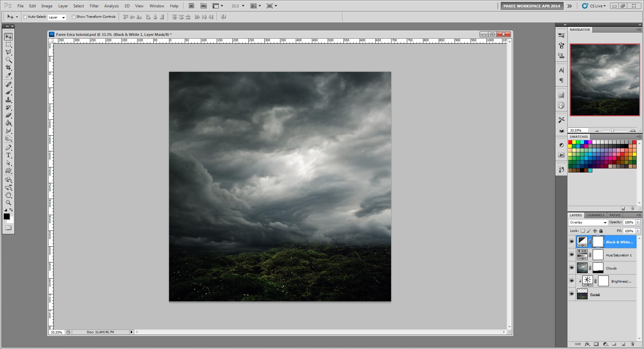The width and height of the screenshot is (644, 349).
Task: Select the Hue/Saturation 1 layer
Action: point(619,255)
